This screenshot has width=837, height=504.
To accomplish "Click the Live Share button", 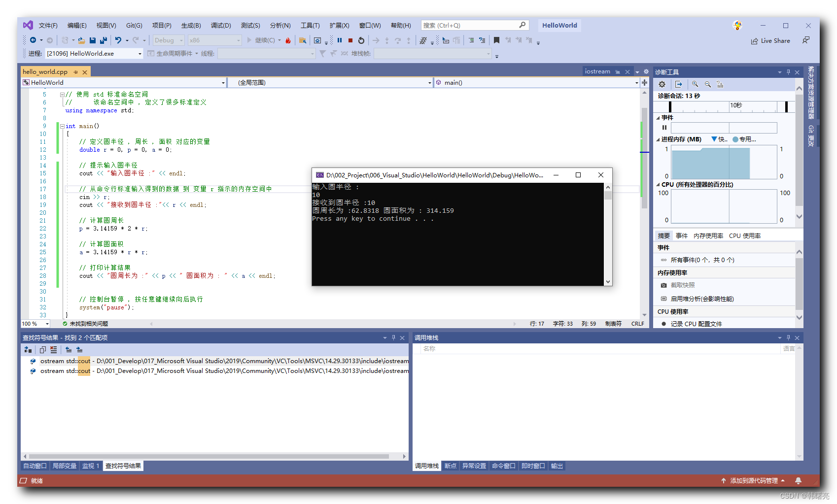I will (770, 41).
